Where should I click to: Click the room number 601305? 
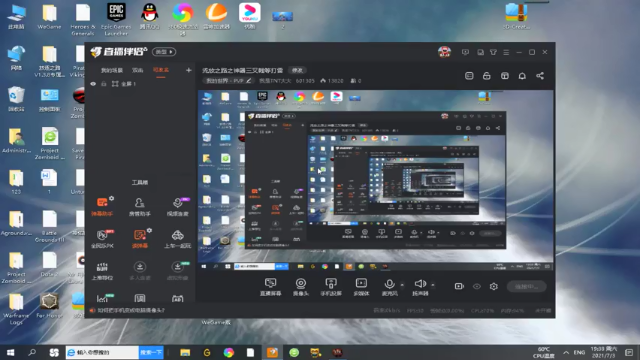tap(305, 81)
